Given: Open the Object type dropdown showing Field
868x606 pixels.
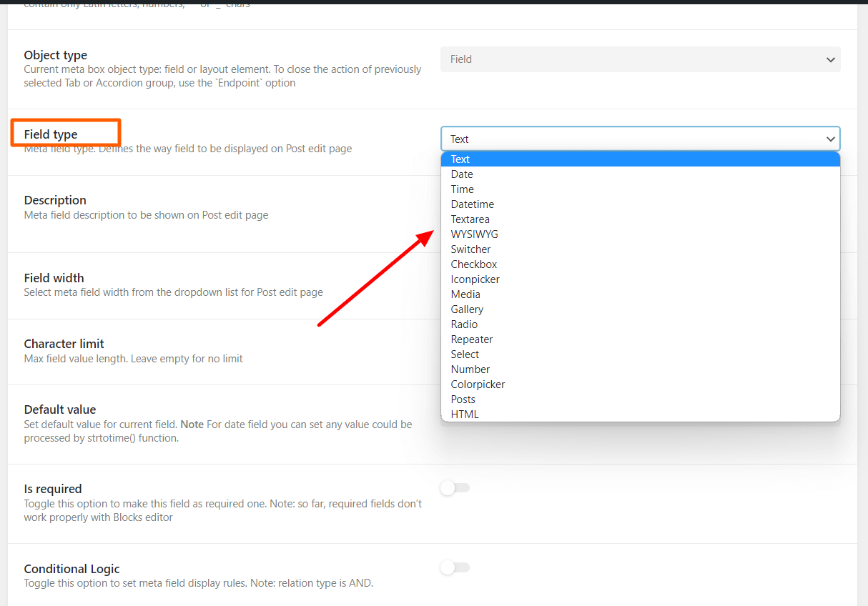Looking at the screenshot, I should pos(640,59).
